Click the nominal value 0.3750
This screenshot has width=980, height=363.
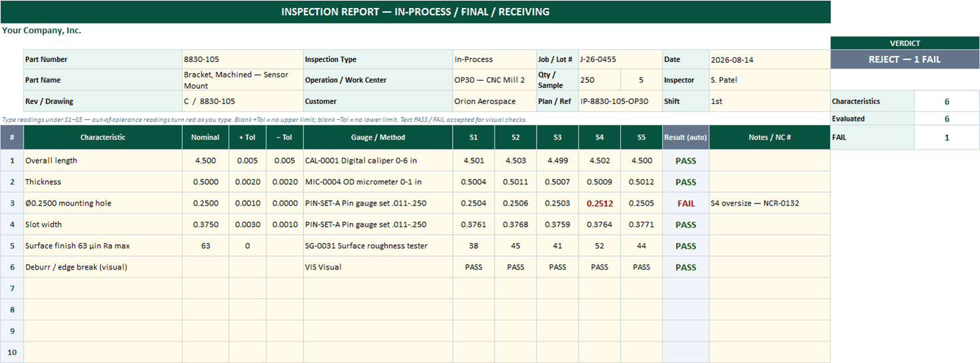pos(205,225)
